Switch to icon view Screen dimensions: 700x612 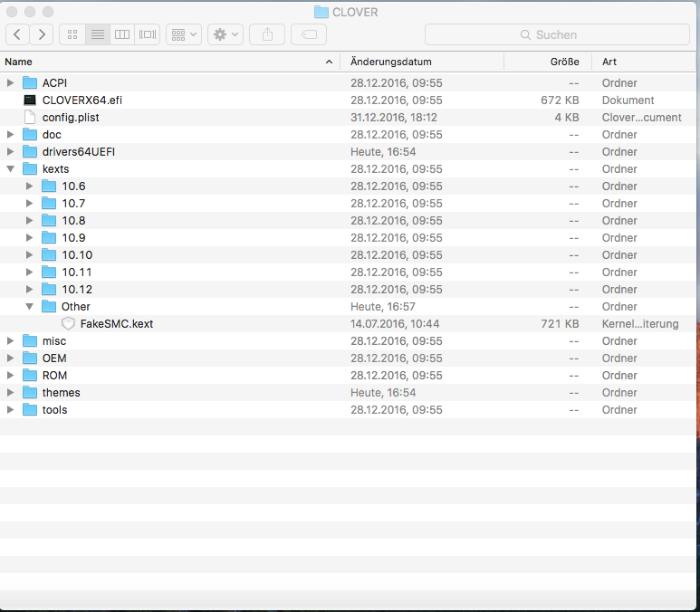[x=72, y=34]
